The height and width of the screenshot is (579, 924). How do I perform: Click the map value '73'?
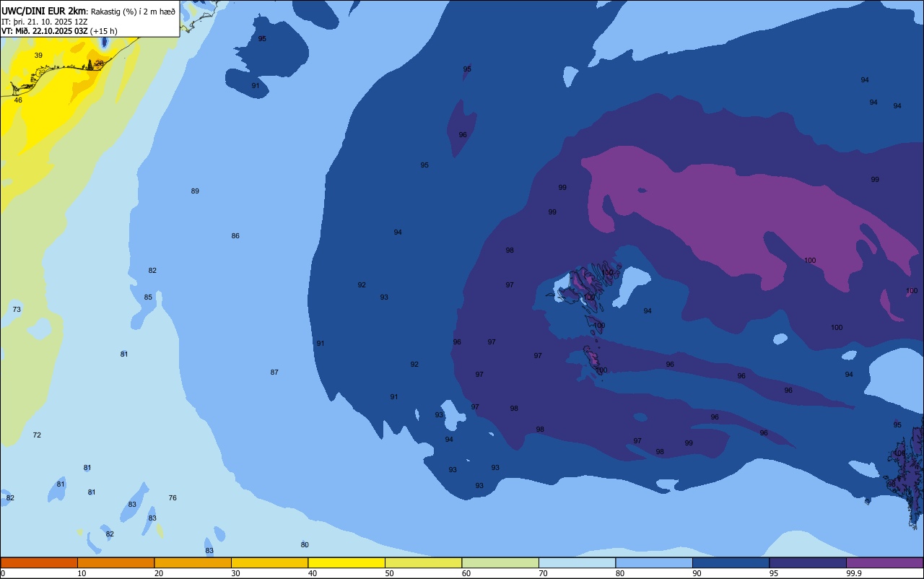17,310
